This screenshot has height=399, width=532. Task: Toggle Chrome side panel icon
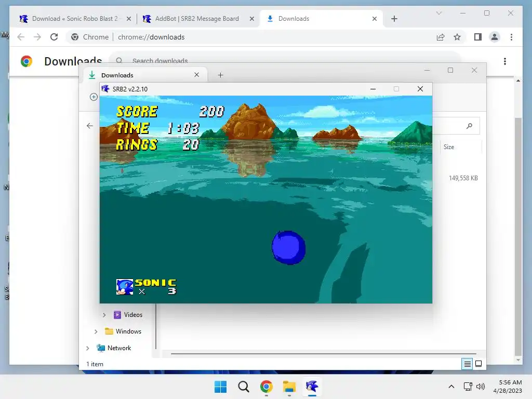(x=478, y=37)
